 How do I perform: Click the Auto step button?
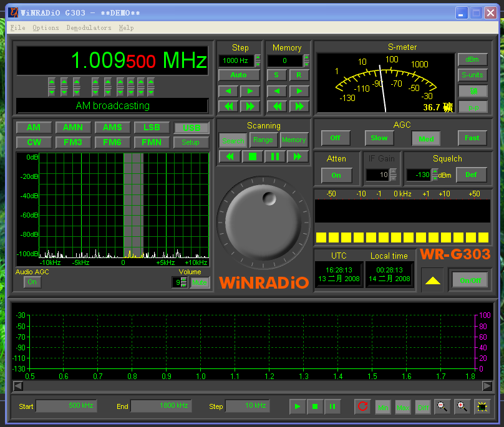pos(239,75)
